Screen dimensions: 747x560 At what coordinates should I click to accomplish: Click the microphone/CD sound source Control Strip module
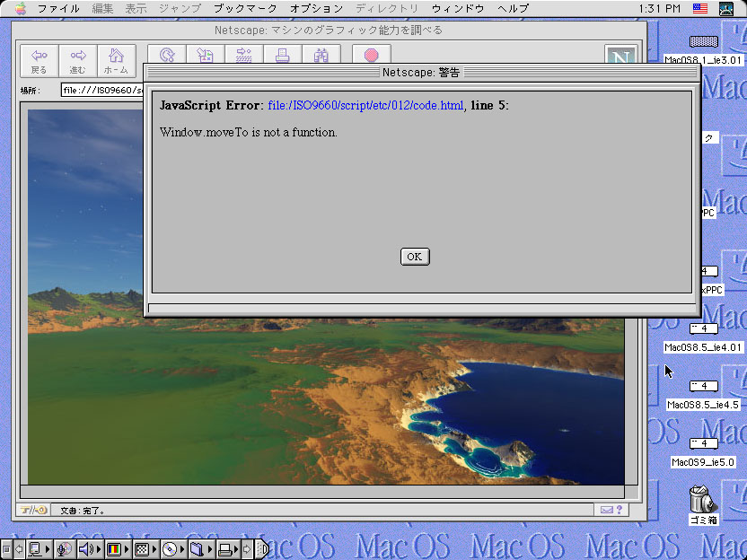tap(65, 549)
